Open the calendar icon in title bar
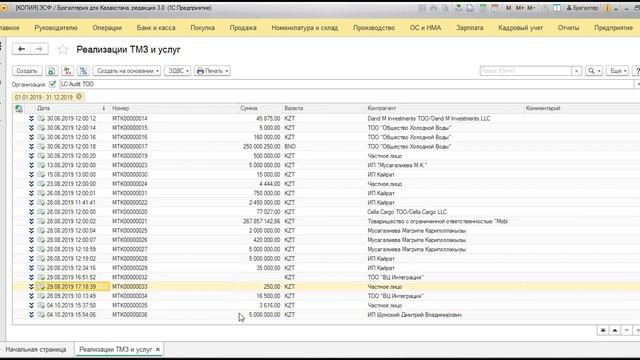Image resolution: width=640 pixels, height=360 pixels. [x=494, y=8]
